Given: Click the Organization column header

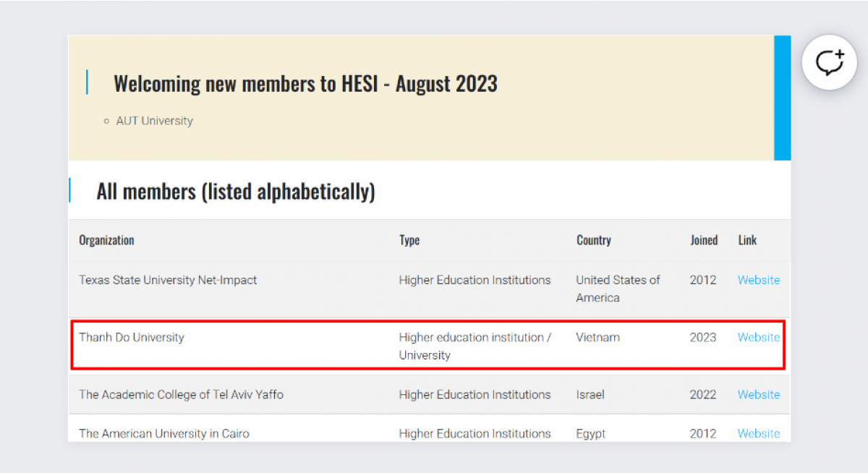Looking at the screenshot, I should pos(106,240).
